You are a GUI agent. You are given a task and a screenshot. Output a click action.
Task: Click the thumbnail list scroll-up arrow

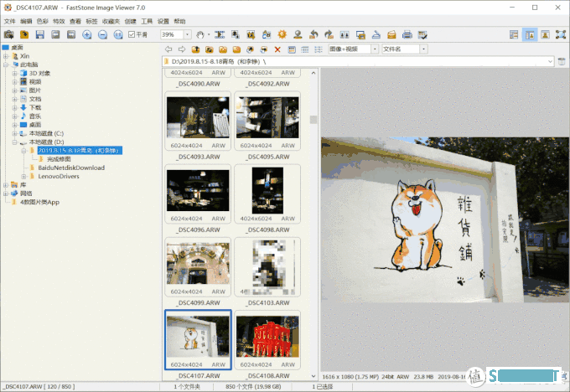click(x=313, y=73)
